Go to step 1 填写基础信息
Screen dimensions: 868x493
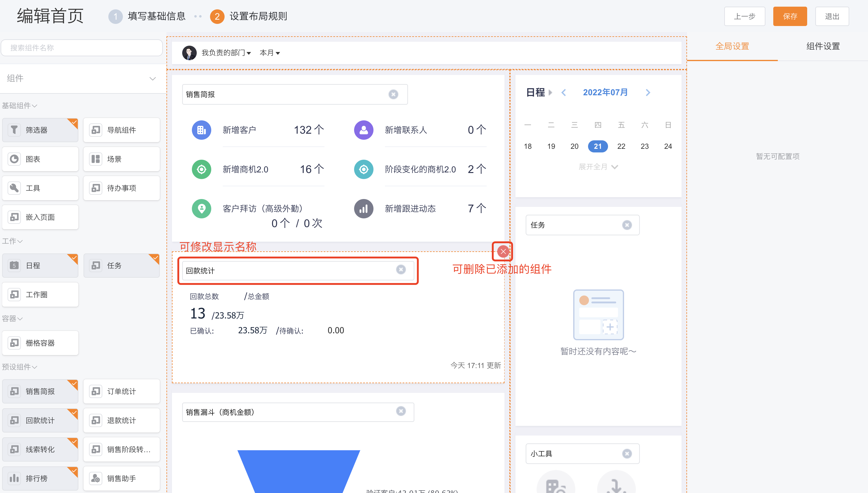tap(147, 16)
